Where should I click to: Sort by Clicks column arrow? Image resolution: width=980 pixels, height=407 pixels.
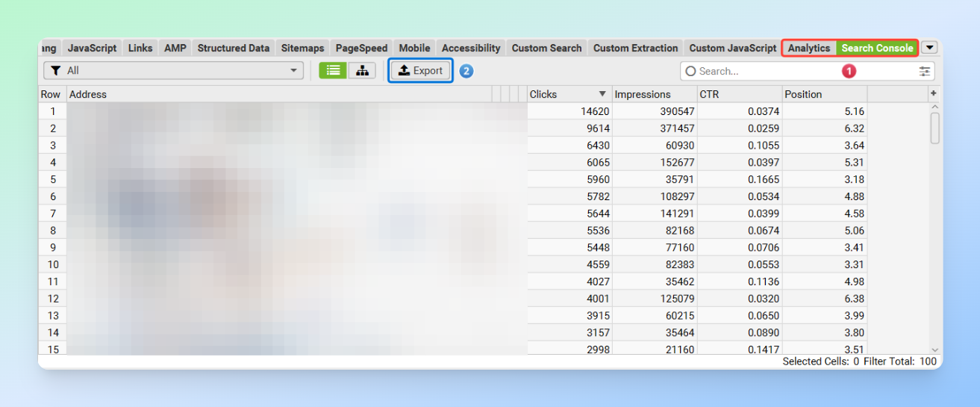point(602,94)
